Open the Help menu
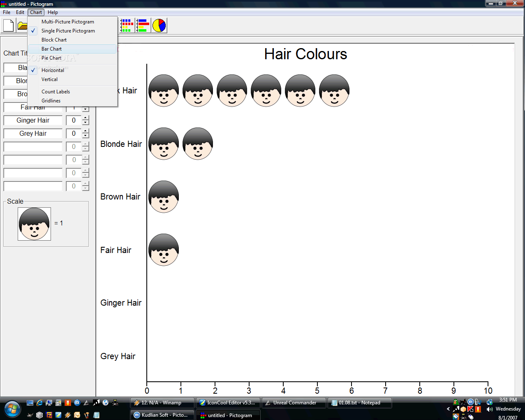Viewport: 525px width, 420px height. (x=53, y=12)
